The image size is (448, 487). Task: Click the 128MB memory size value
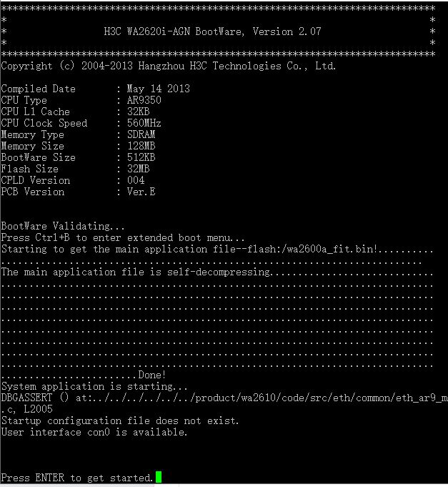[x=141, y=146]
